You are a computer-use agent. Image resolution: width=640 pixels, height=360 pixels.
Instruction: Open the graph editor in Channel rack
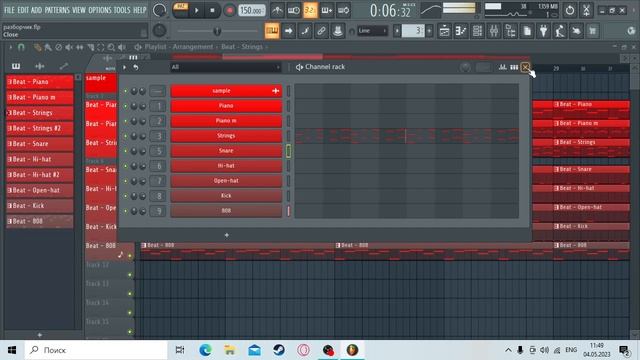click(503, 67)
